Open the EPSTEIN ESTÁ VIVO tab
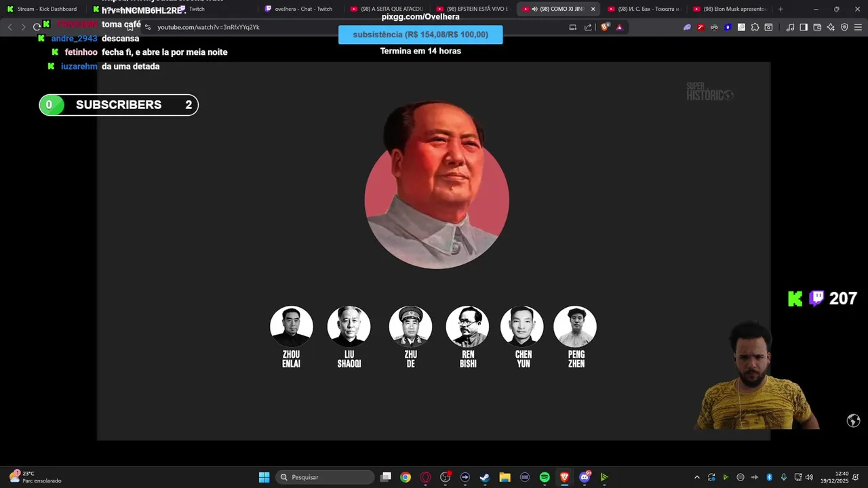The height and width of the screenshot is (488, 868). (x=472, y=9)
